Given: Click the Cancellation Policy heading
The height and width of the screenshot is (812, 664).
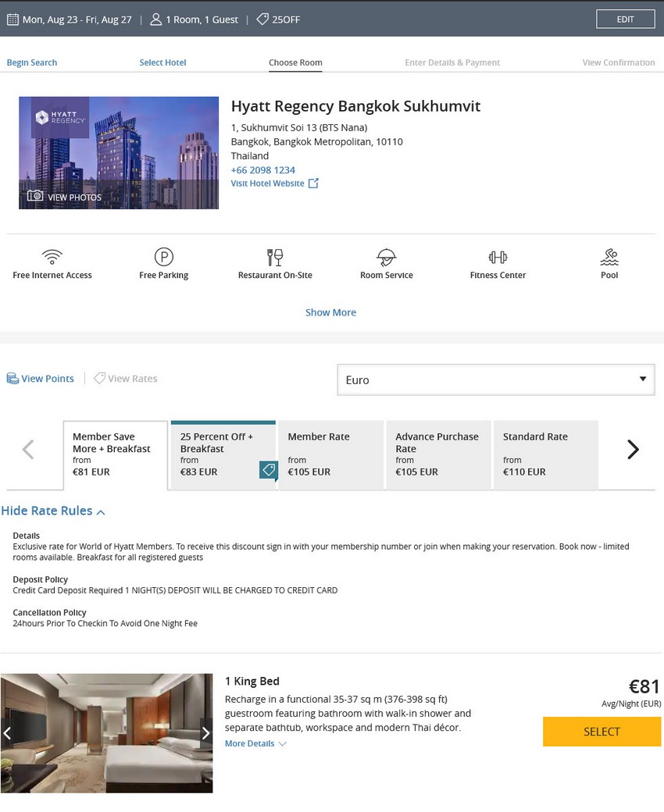Looking at the screenshot, I should pyautogui.click(x=50, y=613).
